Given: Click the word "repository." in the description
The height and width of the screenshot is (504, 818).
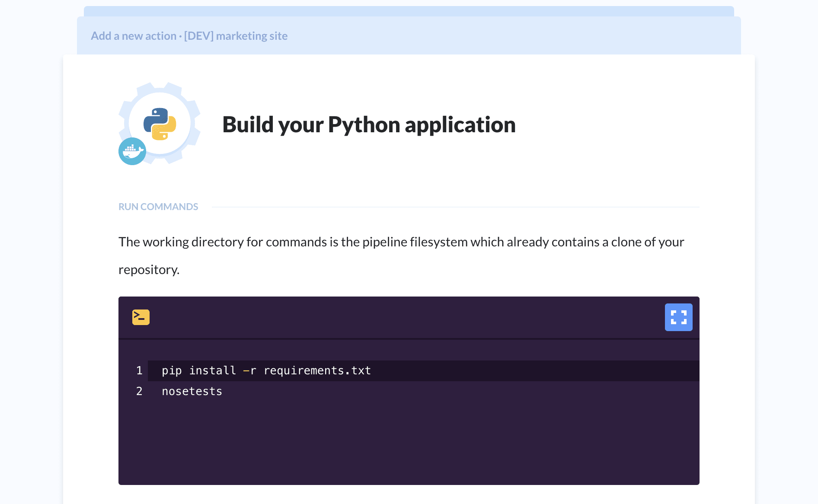Looking at the screenshot, I should coord(149,270).
